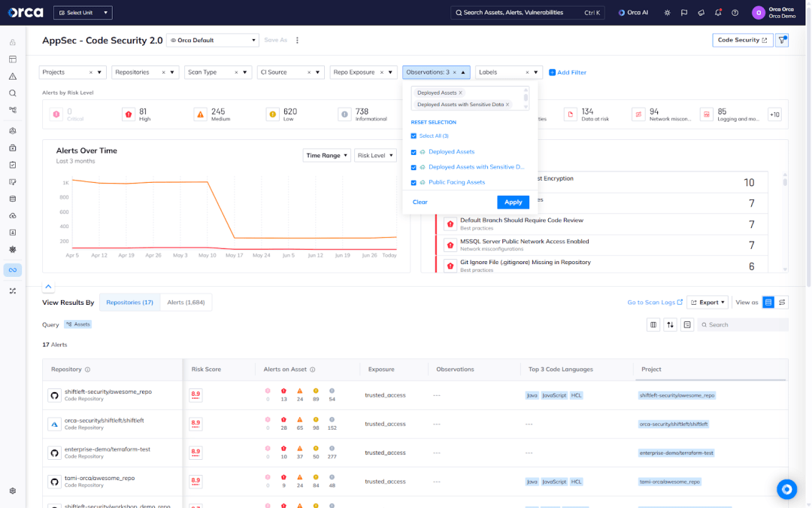This screenshot has height=508, width=812.
Task: Toggle the Select All (3) checkbox
Action: (x=414, y=135)
